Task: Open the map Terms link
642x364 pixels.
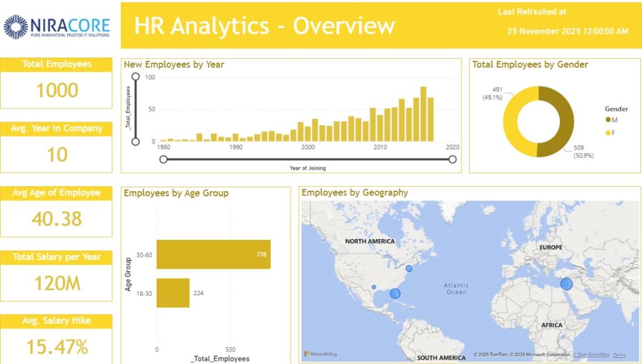Action: (x=619, y=355)
